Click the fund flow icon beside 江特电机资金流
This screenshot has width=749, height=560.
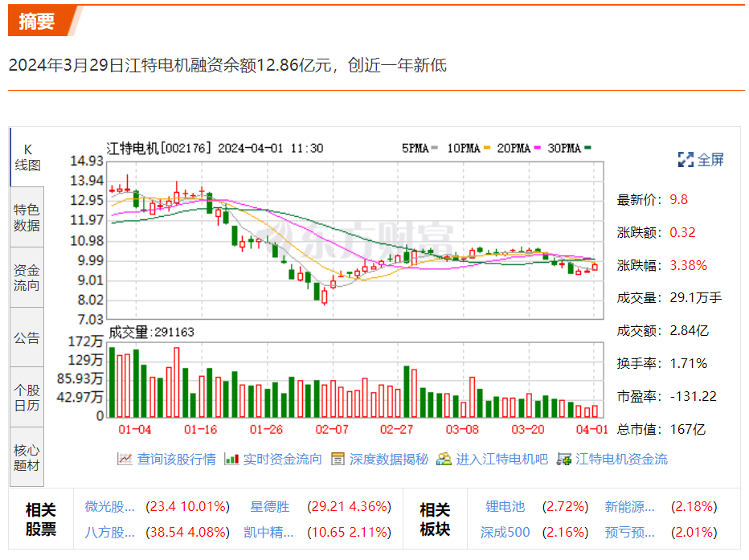564,460
